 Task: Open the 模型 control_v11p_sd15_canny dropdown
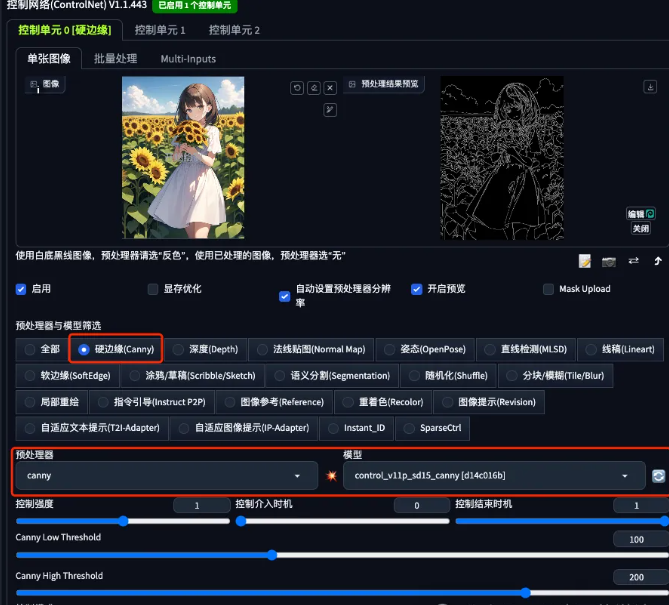pos(494,475)
